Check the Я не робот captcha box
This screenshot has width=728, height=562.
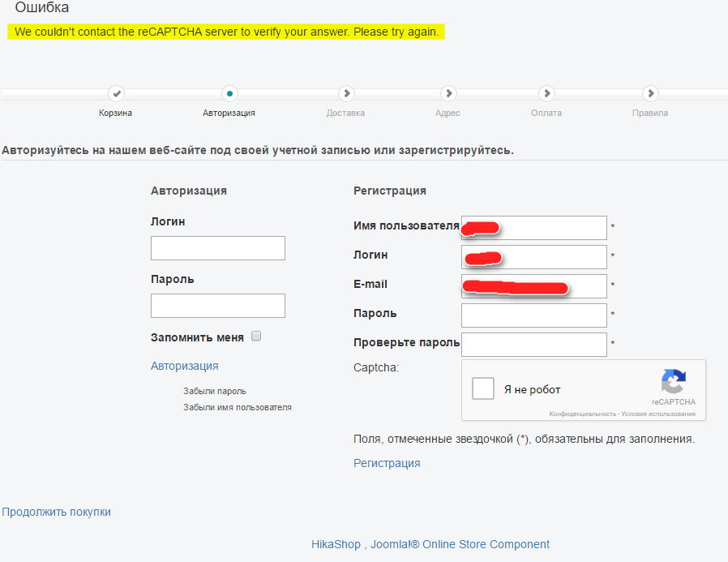pos(483,388)
